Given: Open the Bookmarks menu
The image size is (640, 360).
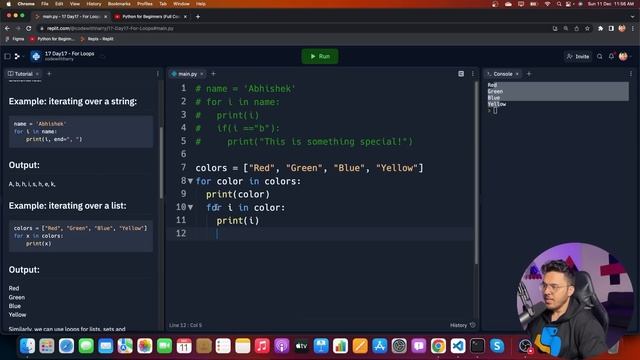Looking at the screenshot, I should (119, 4).
